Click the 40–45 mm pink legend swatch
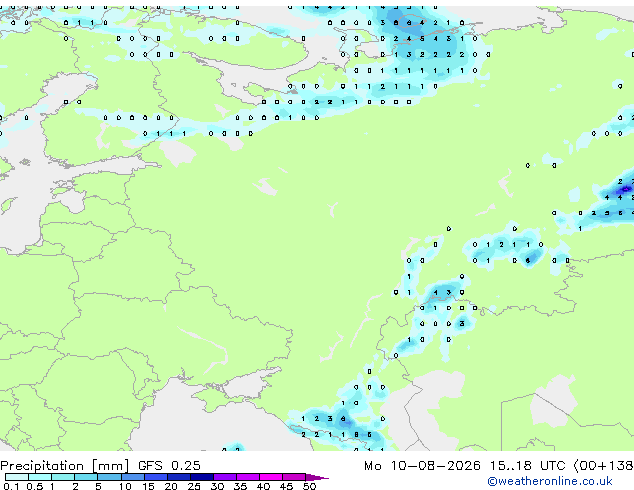 click(271, 477)
